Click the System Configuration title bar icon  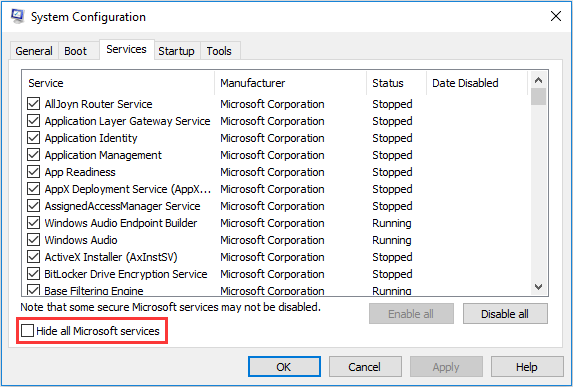click(17, 16)
